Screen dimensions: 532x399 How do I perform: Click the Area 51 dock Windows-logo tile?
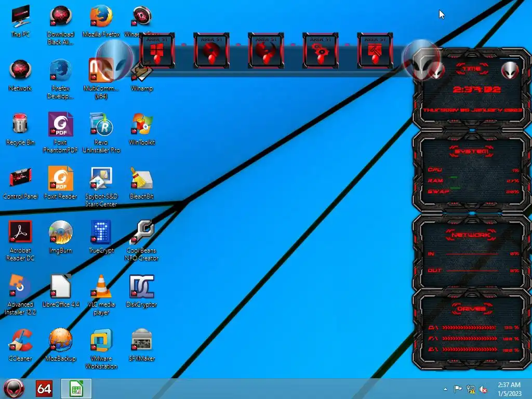tap(157, 51)
